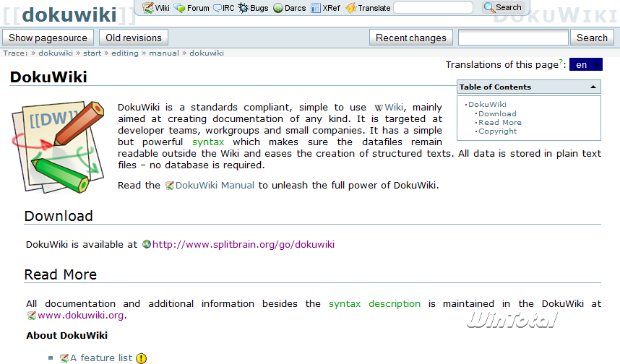Click the DokuWiki pencil logo image

tap(59, 147)
